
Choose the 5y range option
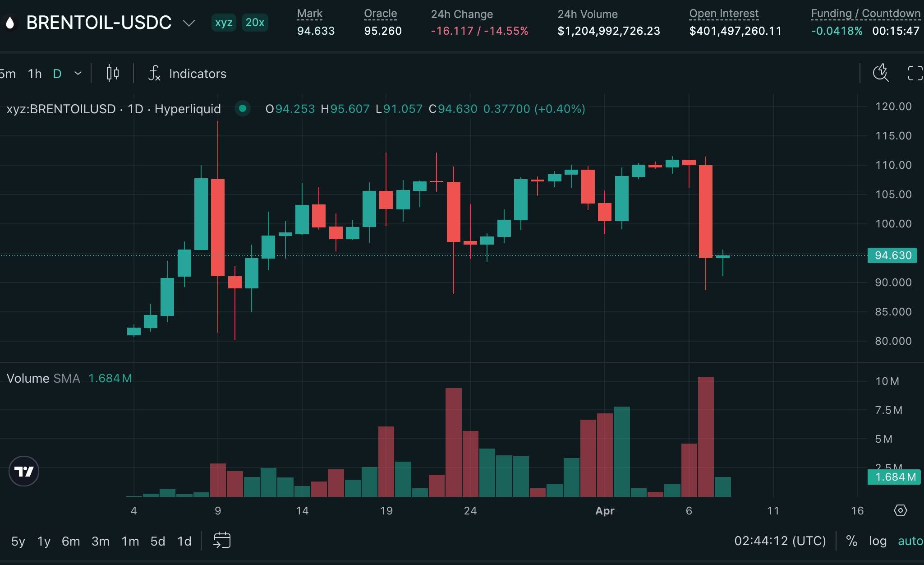[17, 541]
